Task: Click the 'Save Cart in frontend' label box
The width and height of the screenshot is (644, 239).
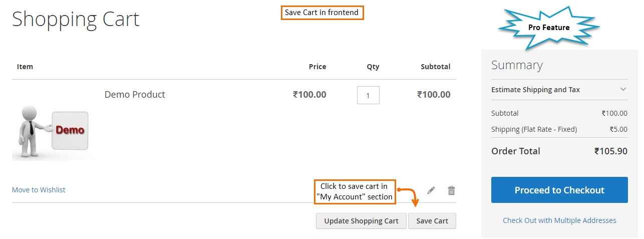Action: click(322, 13)
